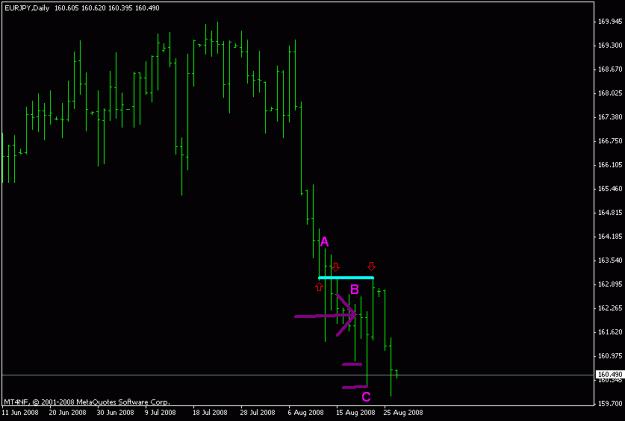
Task: Click the highlighted 160.490 current price tag
Action: [609, 374]
